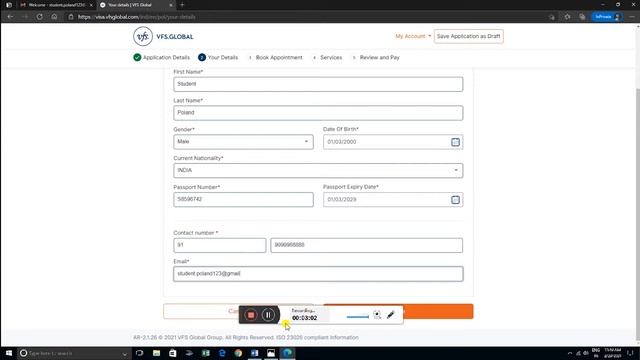The height and width of the screenshot is (360, 640).
Task: Click the Last Name field
Action: tap(318, 113)
